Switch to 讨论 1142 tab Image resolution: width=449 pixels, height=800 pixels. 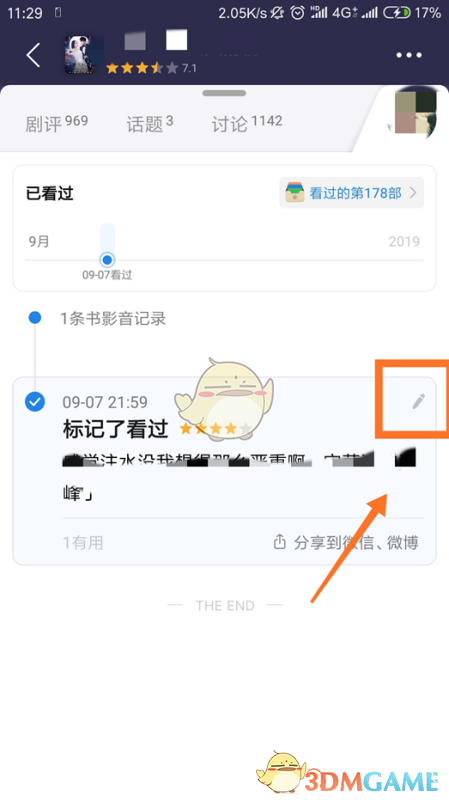(247, 123)
